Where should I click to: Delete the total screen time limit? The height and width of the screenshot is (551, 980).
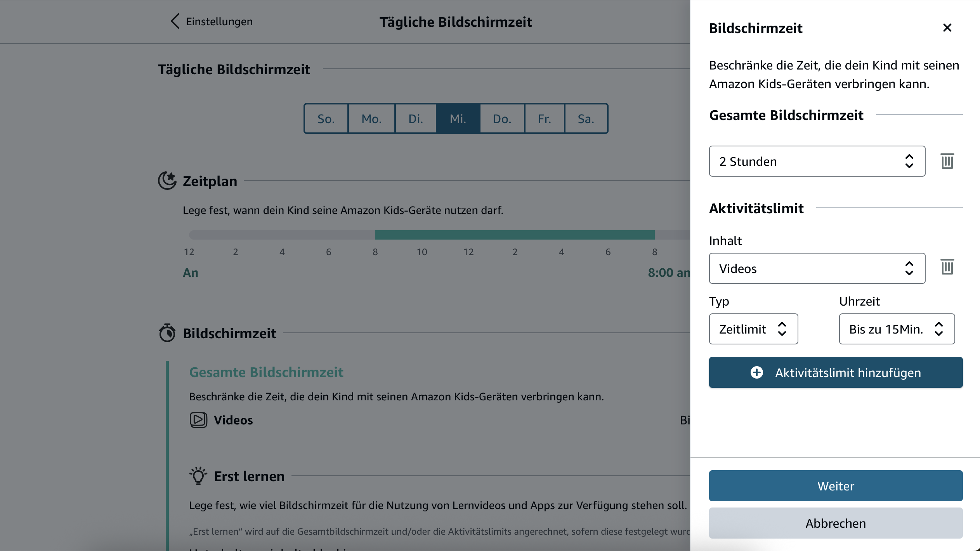click(947, 161)
